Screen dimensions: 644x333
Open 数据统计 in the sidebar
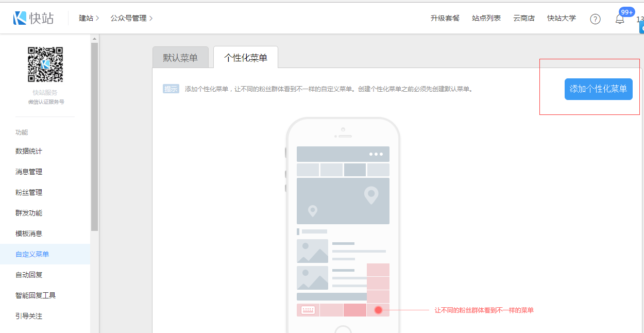pyautogui.click(x=29, y=151)
